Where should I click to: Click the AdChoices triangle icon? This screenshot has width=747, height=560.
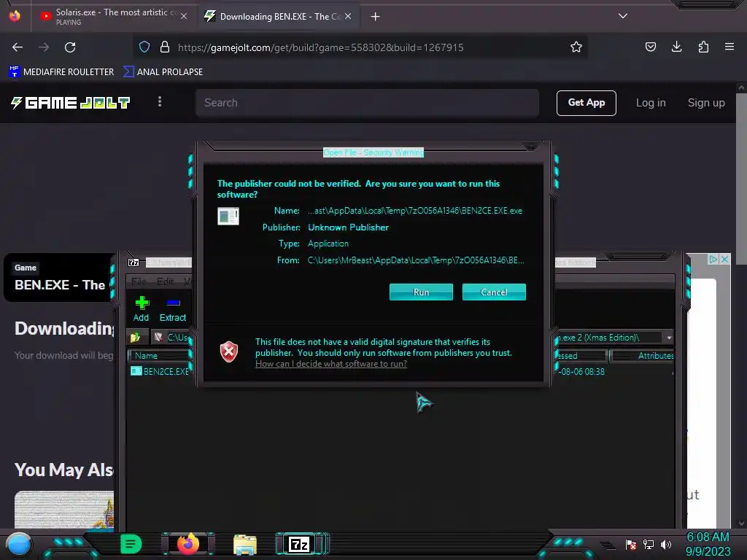point(713,259)
